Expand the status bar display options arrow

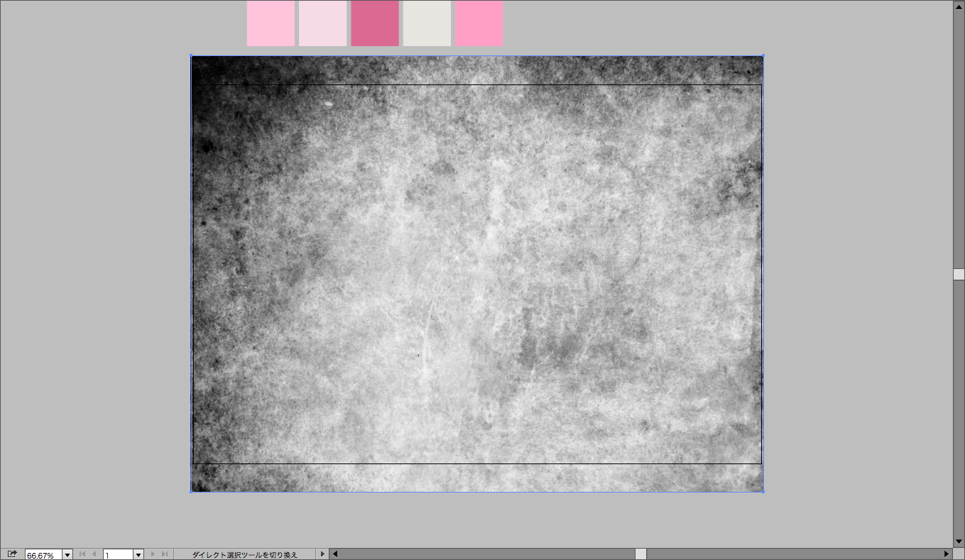322,554
